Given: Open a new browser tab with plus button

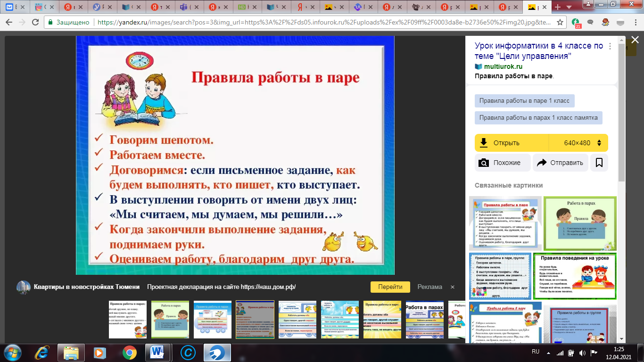Looking at the screenshot, I should [558, 7].
